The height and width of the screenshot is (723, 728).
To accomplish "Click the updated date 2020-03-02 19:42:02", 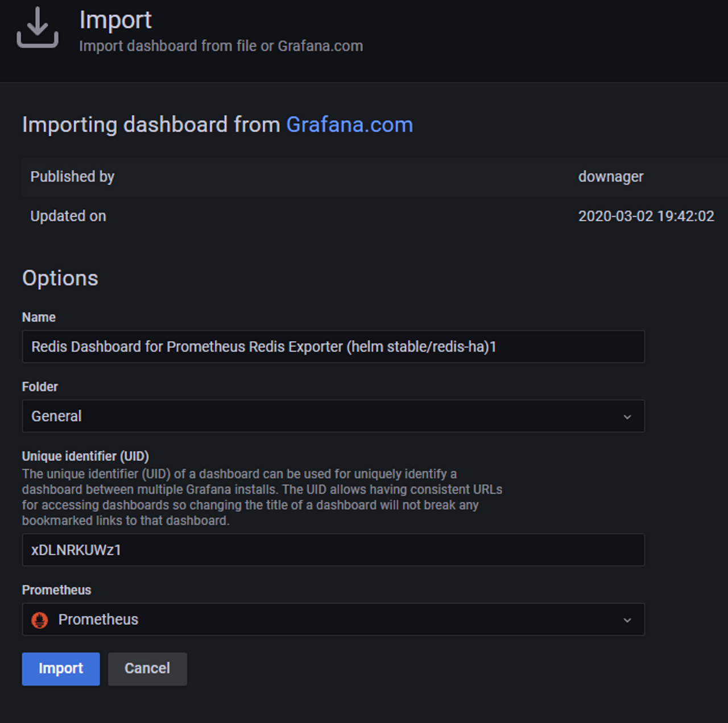I will coord(646,216).
